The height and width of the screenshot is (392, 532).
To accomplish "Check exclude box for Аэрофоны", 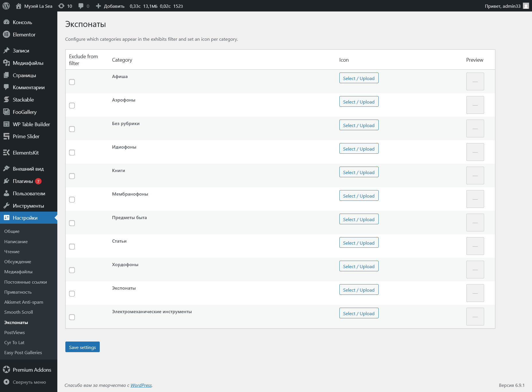I will point(72,106).
